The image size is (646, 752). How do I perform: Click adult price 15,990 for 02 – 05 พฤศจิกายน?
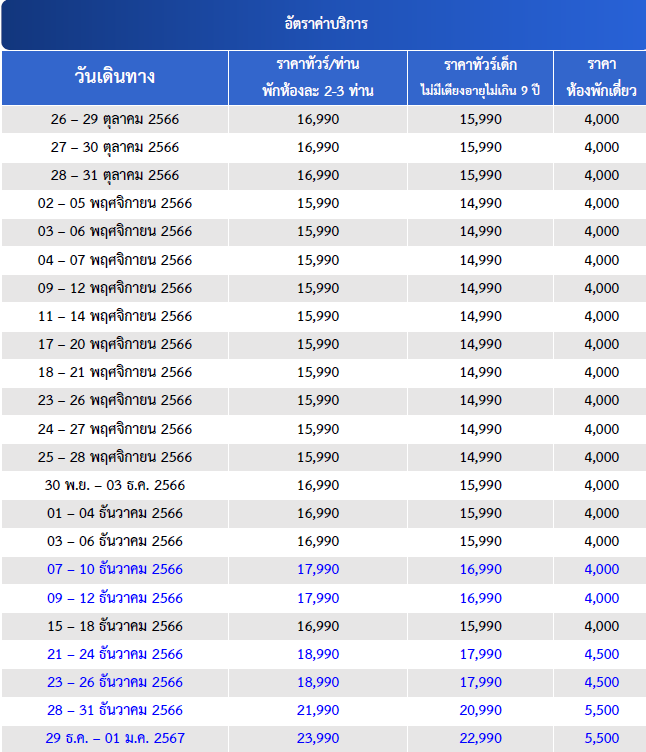pos(318,203)
